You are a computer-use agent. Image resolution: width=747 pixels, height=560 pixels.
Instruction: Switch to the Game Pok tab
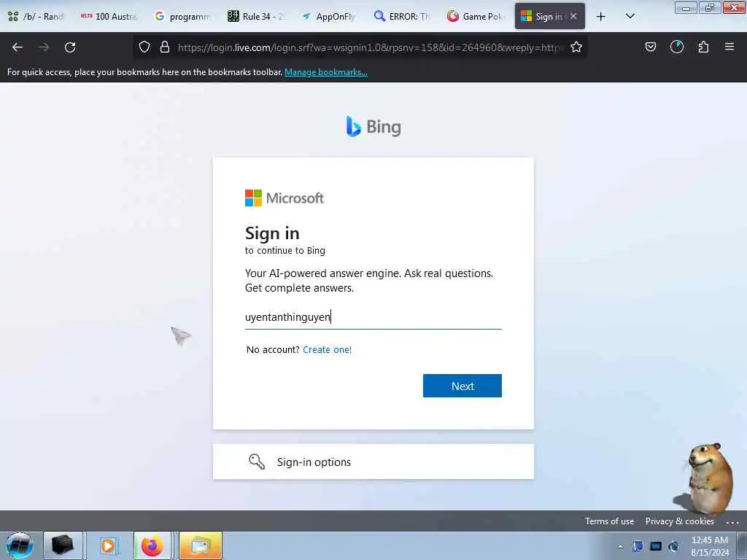point(475,17)
